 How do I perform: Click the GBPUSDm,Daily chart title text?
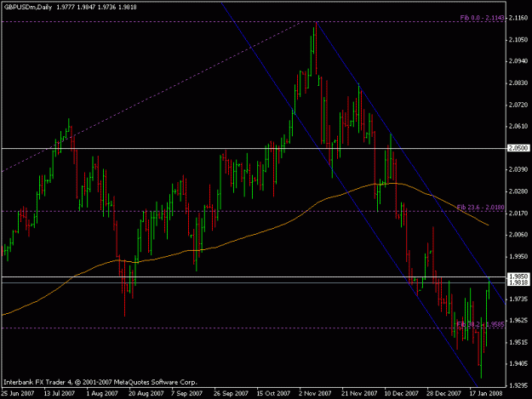(28, 7)
